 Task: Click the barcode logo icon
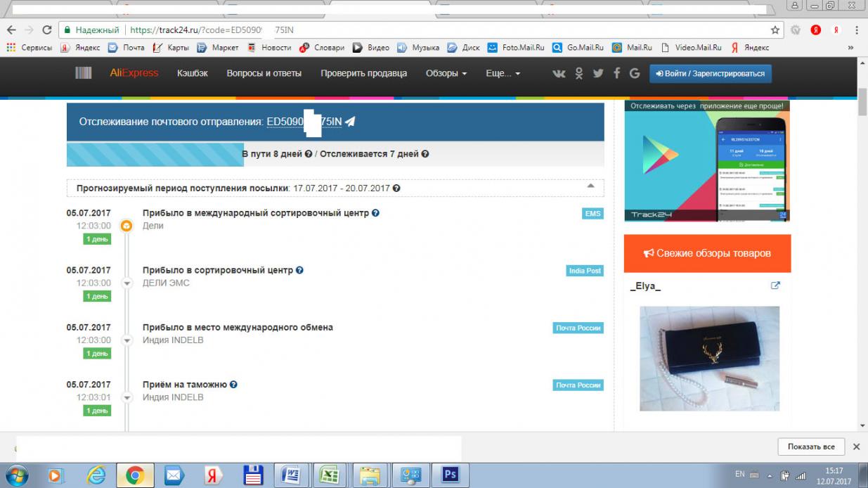[84, 73]
